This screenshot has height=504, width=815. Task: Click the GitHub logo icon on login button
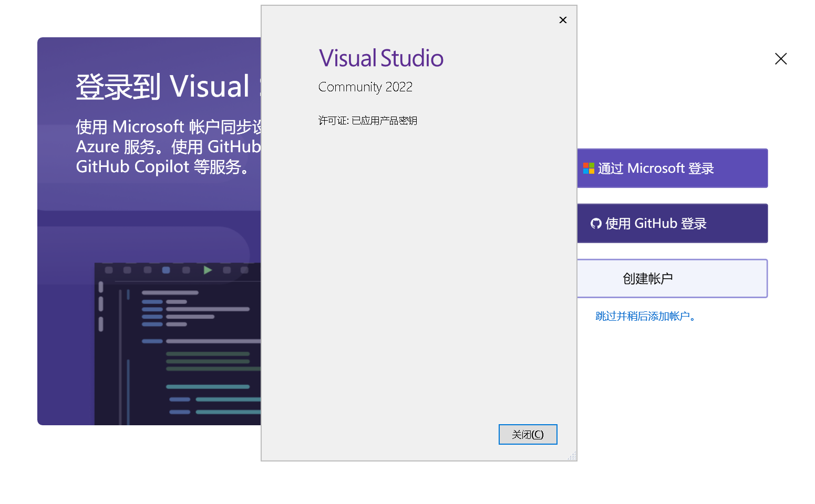pos(596,224)
